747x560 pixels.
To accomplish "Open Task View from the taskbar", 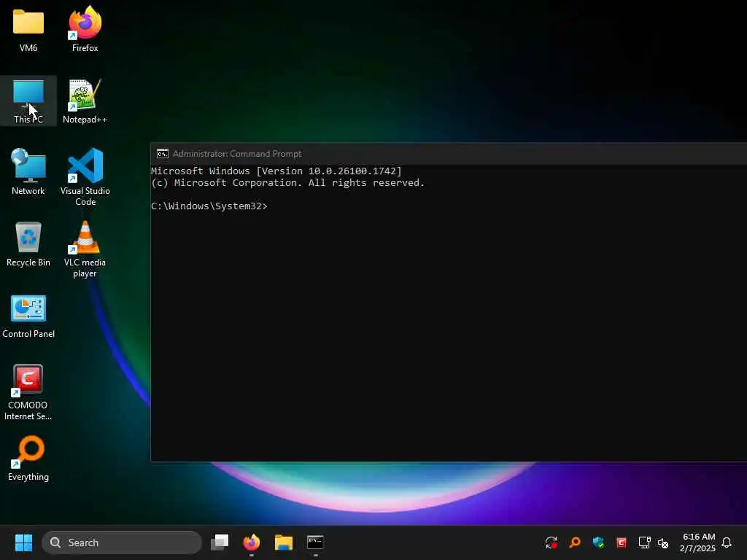I will pos(220,542).
